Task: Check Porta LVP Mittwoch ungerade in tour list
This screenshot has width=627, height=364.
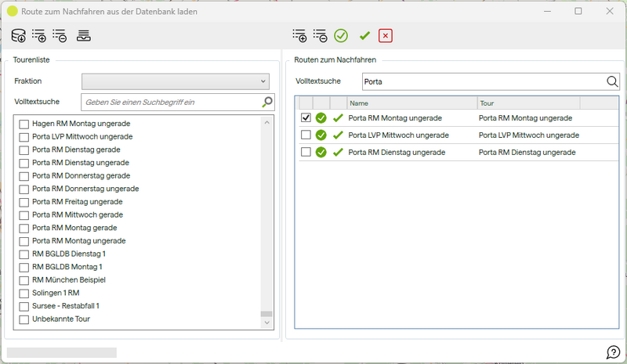Action: tap(24, 137)
